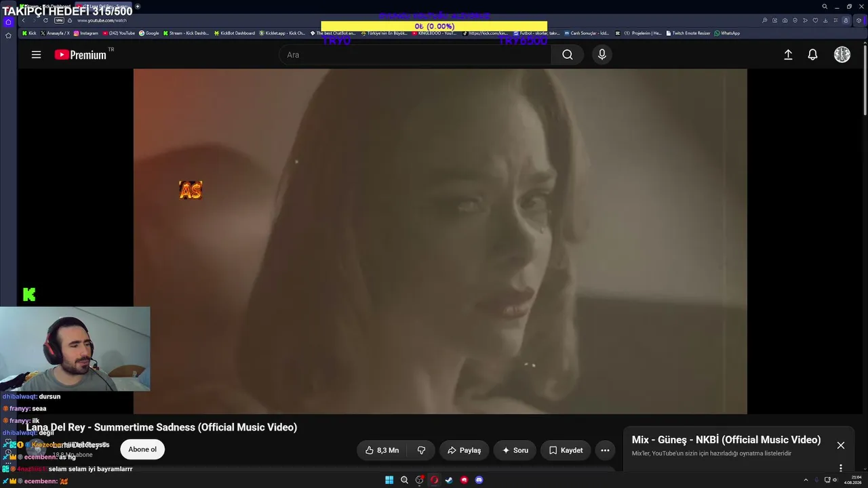Open the (242) YouTube bookmark
Viewport: 868px width, 488px height.
pos(119,33)
